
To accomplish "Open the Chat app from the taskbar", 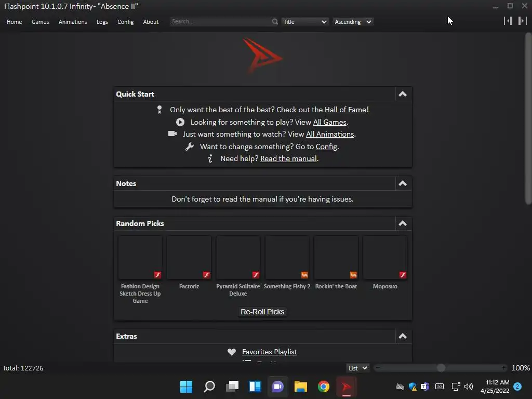I will 277,387.
